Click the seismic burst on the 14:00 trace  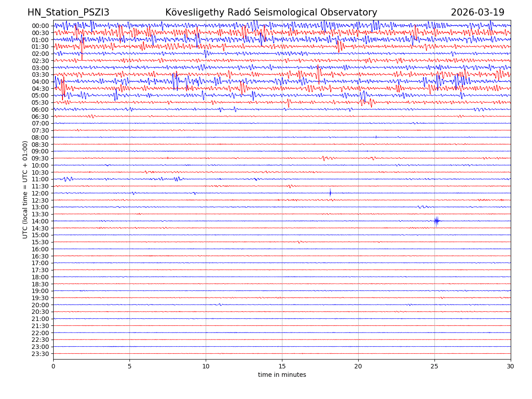coord(437,221)
